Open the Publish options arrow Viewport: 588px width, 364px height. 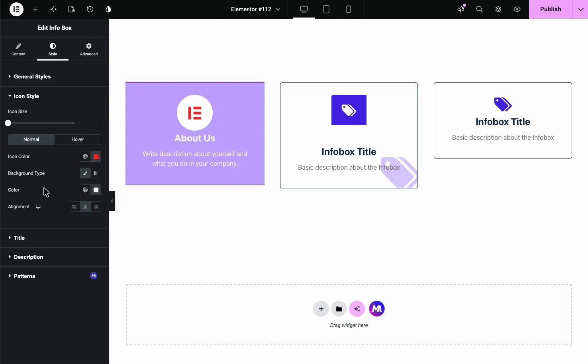pyautogui.click(x=580, y=9)
